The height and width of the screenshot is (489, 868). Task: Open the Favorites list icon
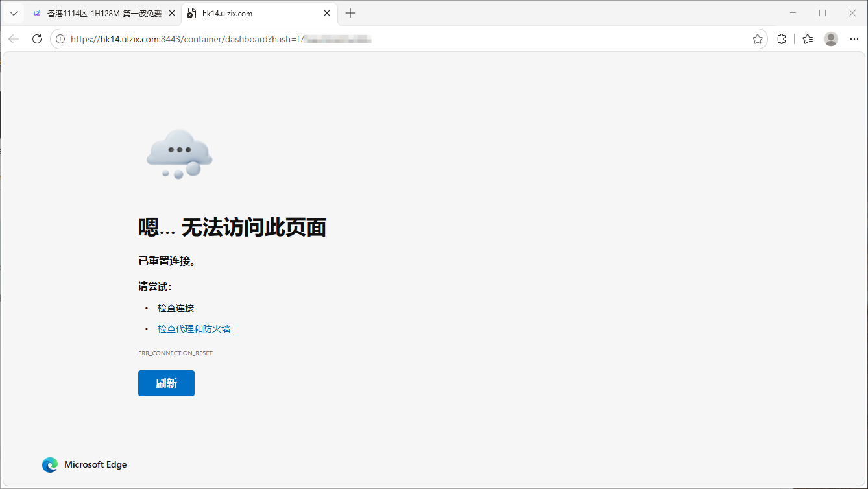pyautogui.click(x=807, y=39)
